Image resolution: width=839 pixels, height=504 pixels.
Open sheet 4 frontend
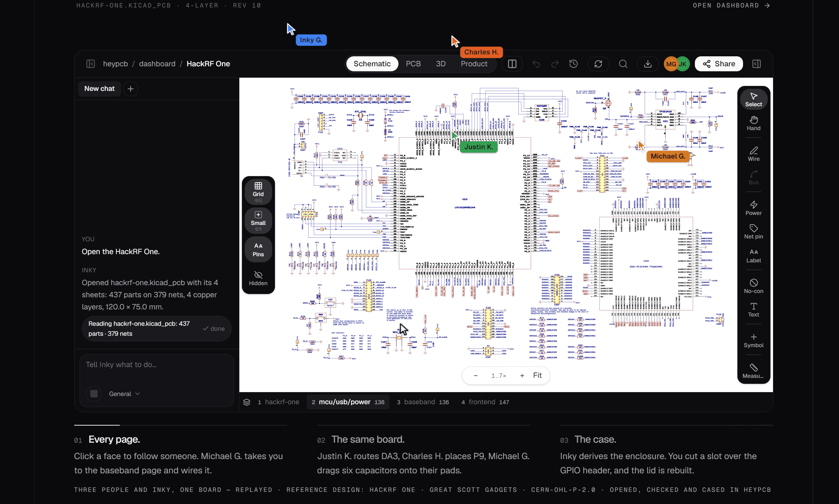coord(485,402)
